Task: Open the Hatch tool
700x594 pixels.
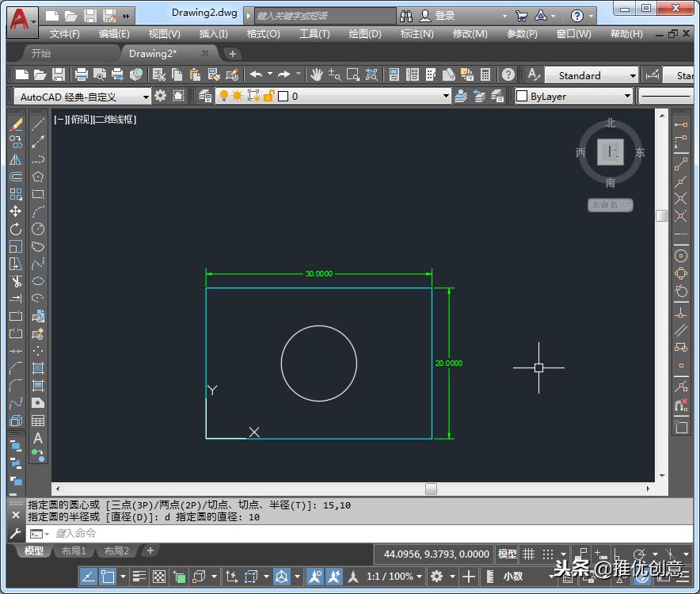Action: (x=37, y=369)
